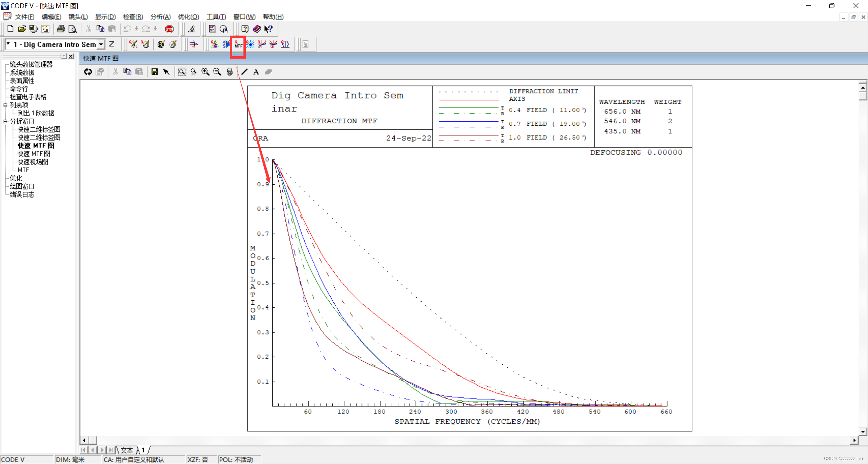Open the navigation panel dropdown arrow

(64, 56)
